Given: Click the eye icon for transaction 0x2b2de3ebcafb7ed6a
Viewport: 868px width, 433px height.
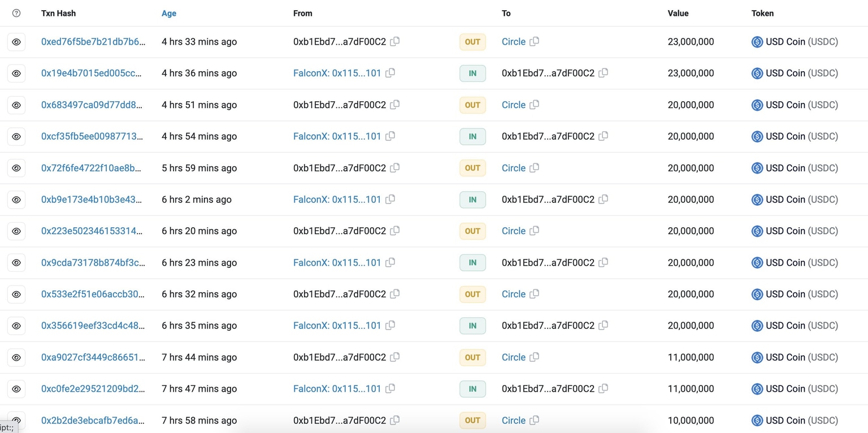Looking at the screenshot, I should tap(16, 421).
